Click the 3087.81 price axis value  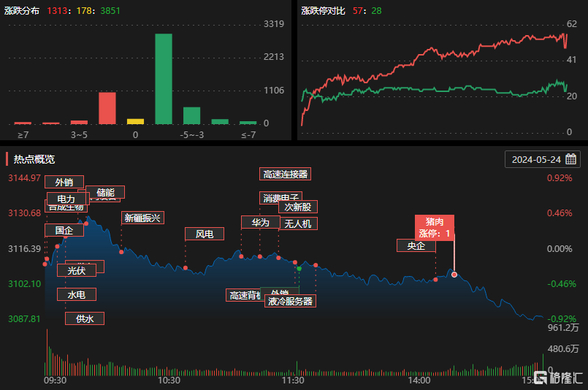[x=24, y=318]
